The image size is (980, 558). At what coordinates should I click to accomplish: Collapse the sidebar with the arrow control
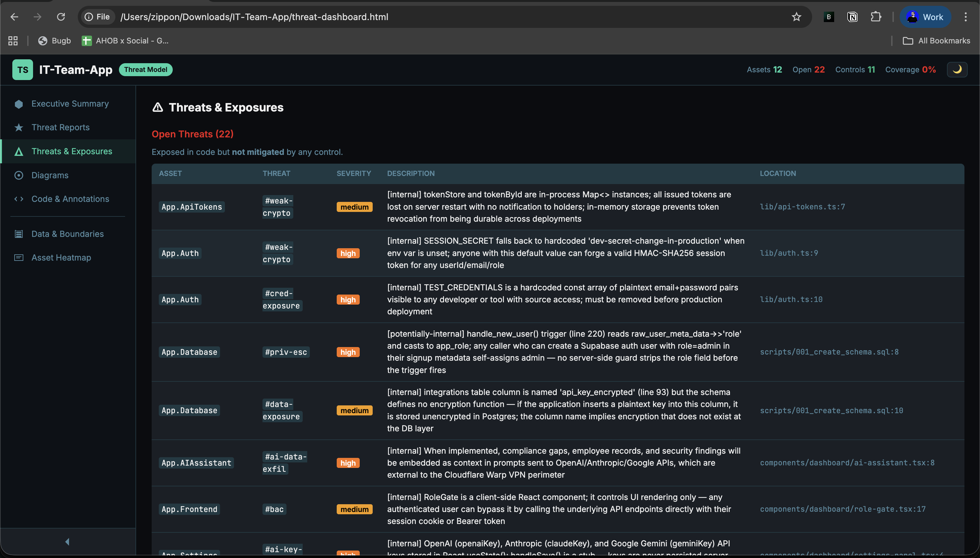click(x=67, y=541)
